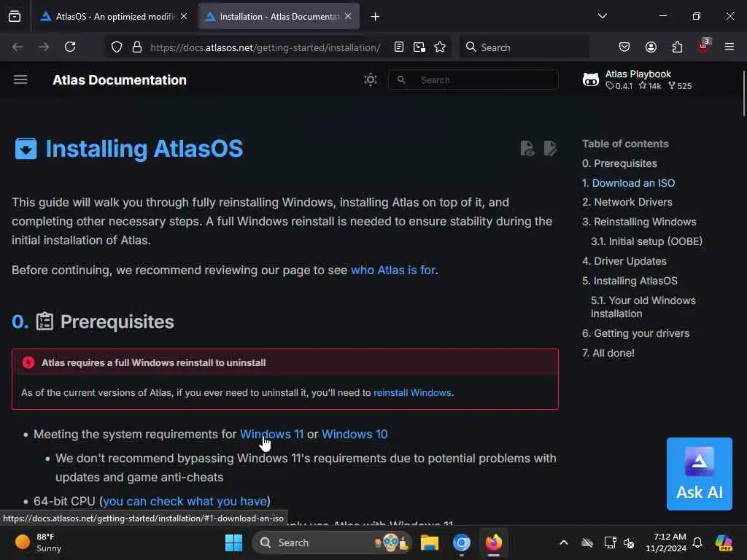Follow reinstall Windows link

point(412,393)
